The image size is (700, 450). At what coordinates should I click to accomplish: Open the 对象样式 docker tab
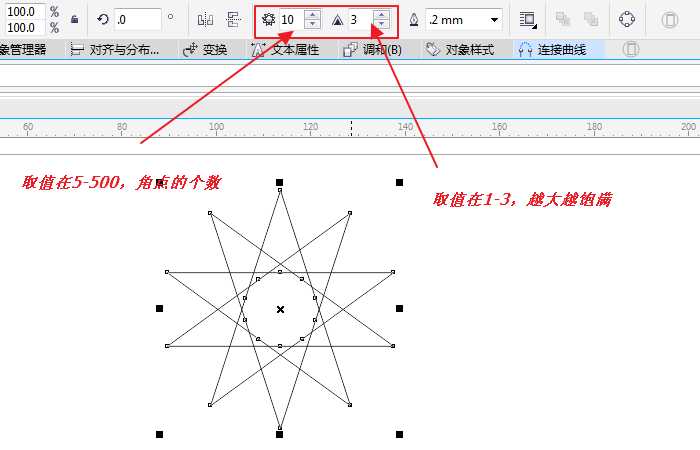(460, 50)
